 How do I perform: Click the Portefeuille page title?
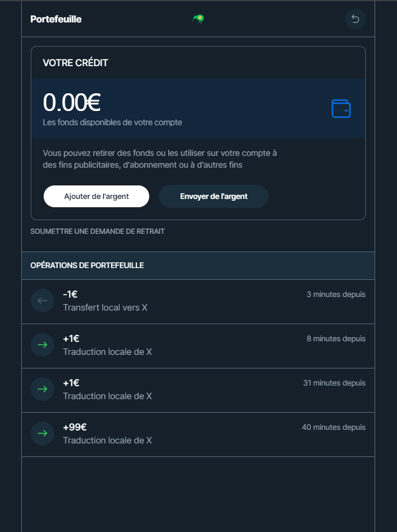coord(56,19)
